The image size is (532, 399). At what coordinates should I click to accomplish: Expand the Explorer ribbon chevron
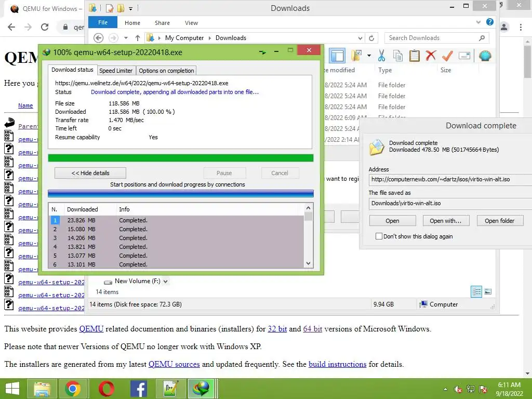tap(478, 22)
